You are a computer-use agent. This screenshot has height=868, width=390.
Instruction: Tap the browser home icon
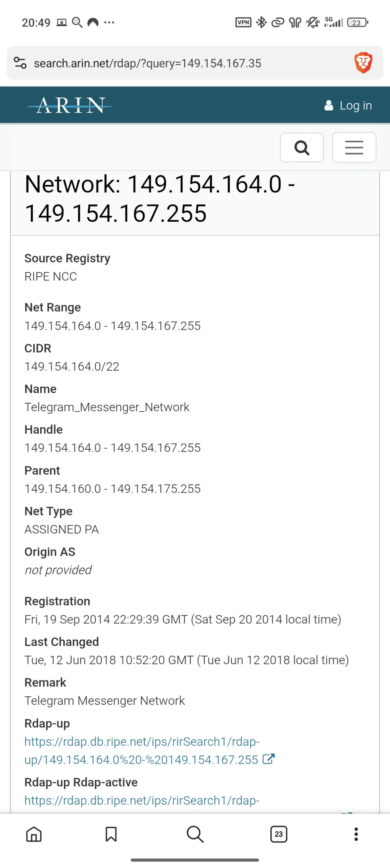(x=34, y=834)
